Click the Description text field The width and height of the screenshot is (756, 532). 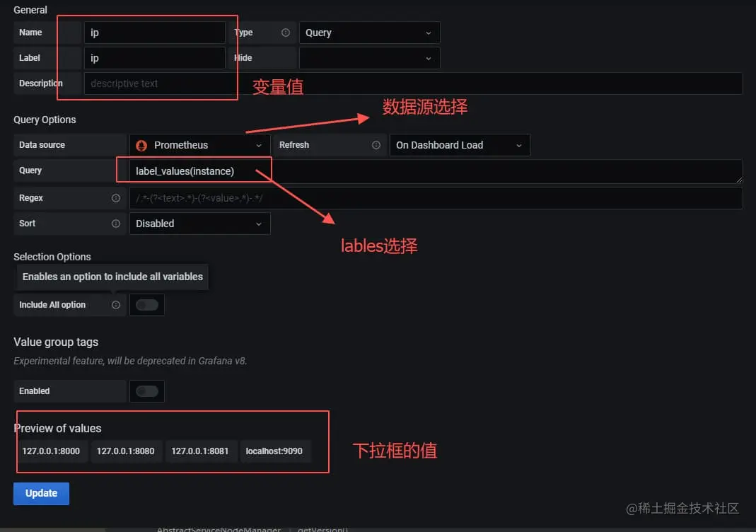(413, 83)
